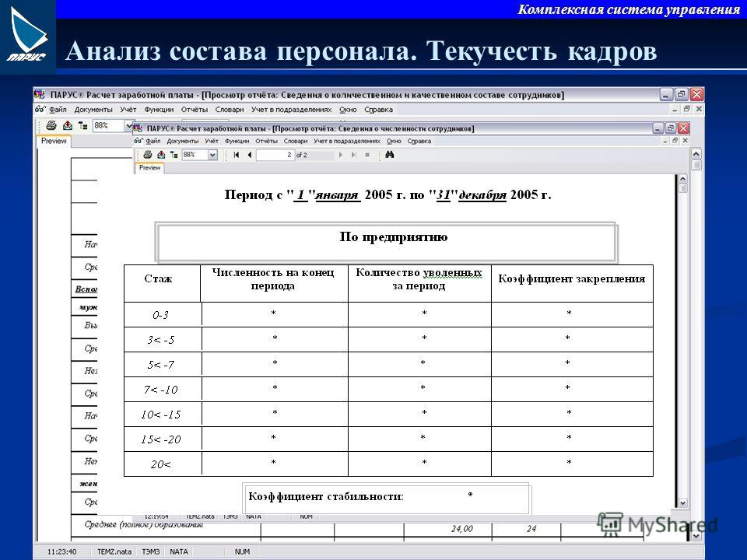
Task: Click Print icon in back window toolbar
Action: (x=51, y=125)
